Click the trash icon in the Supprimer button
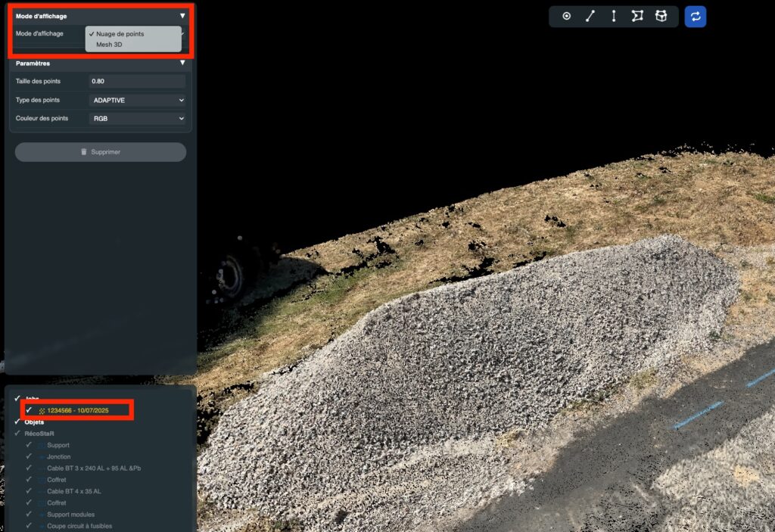Screen dimensions: 775x532 pos(84,152)
